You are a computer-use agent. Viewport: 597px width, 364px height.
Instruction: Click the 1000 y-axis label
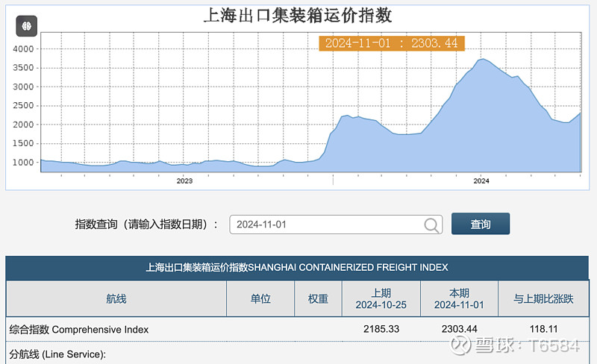pyautogui.click(x=23, y=162)
